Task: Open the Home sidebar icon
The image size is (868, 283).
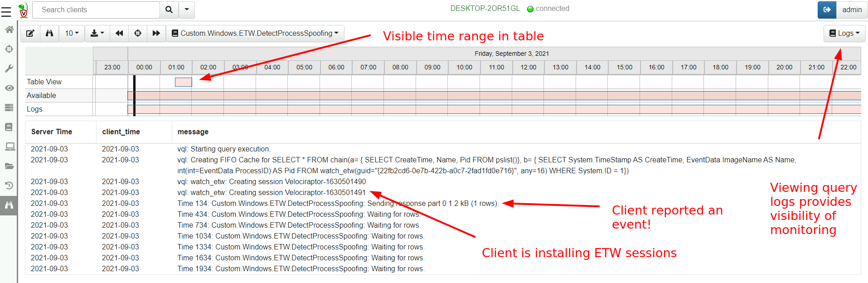Action: coord(9,29)
